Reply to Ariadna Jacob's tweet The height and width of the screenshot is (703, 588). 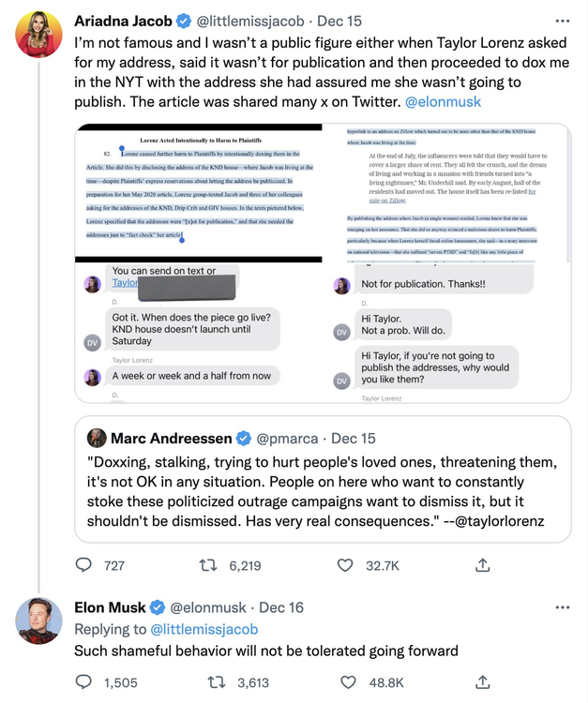point(84,565)
